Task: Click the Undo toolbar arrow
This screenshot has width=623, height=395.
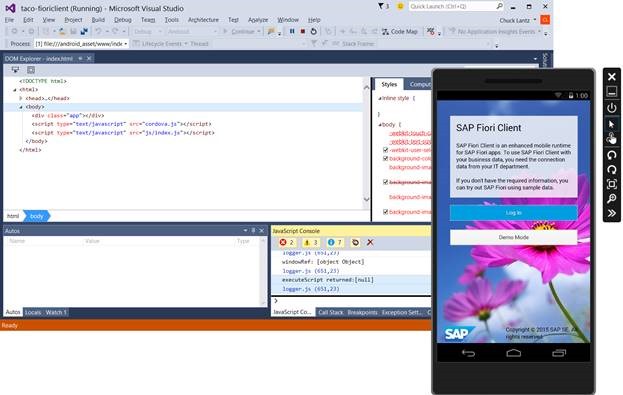Action: click(98, 31)
